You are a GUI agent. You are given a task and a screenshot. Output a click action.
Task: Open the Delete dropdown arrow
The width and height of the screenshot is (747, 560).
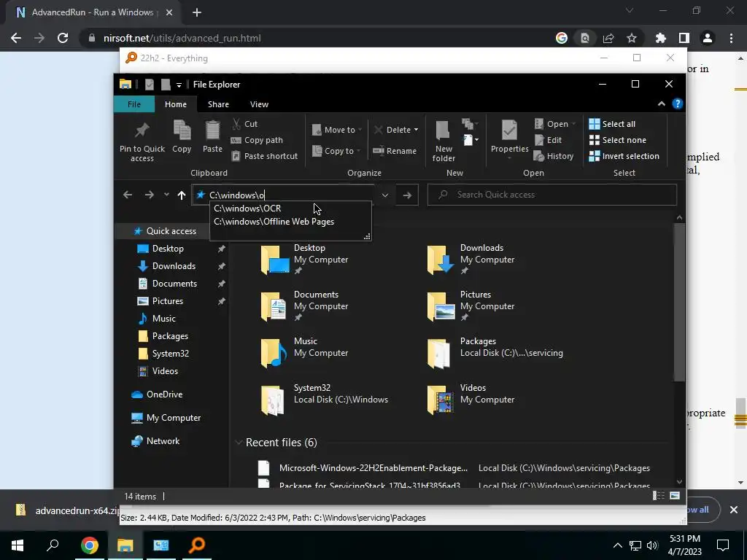click(416, 130)
